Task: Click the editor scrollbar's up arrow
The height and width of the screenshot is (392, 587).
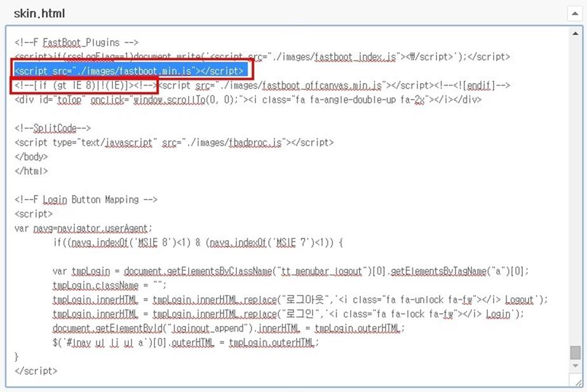Action: point(576,34)
